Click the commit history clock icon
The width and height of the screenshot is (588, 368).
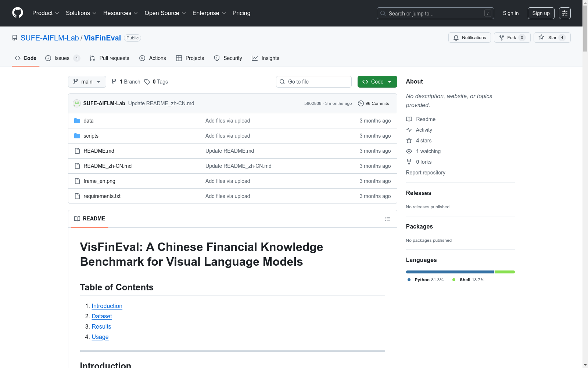361,103
